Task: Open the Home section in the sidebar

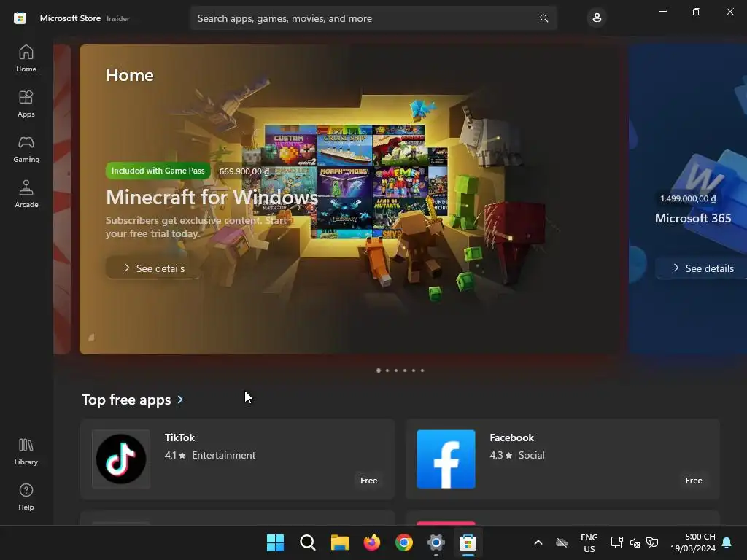Action: coord(26,58)
